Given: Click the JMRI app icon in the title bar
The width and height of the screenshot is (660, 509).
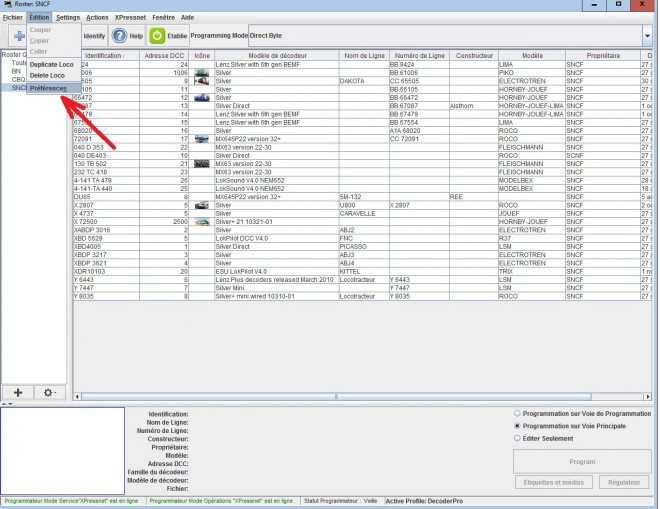Looking at the screenshot, I should coord(8,4).
